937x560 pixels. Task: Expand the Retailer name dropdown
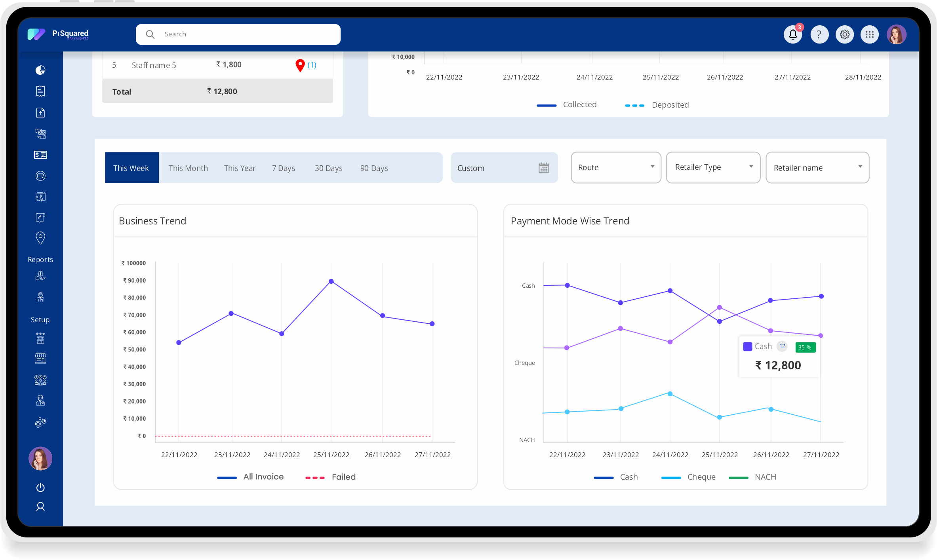pyautogui.click(x=817, y=167)
